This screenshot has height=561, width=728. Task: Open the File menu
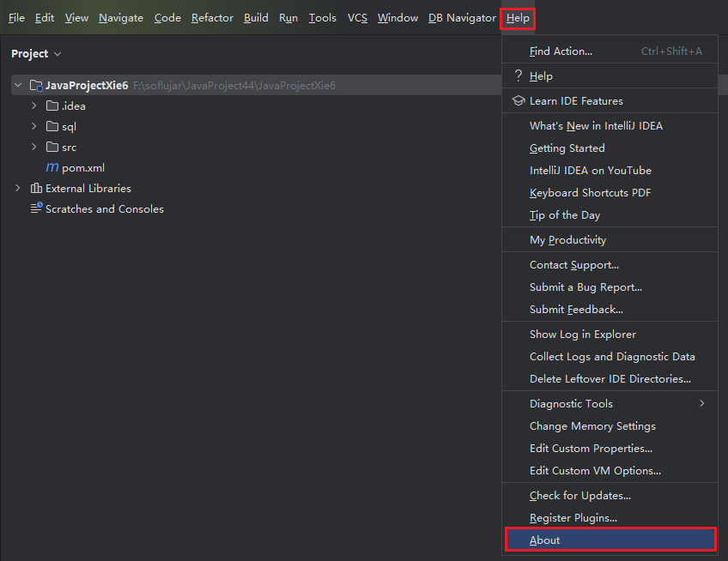pyautogui.click(x=16, y=18)
